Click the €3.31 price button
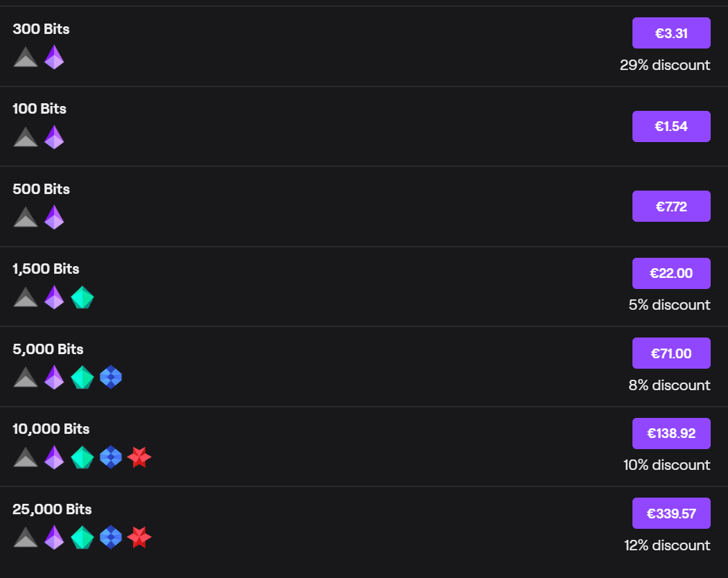The width and height of the screenshot is (728, 578). pos(671,33)
